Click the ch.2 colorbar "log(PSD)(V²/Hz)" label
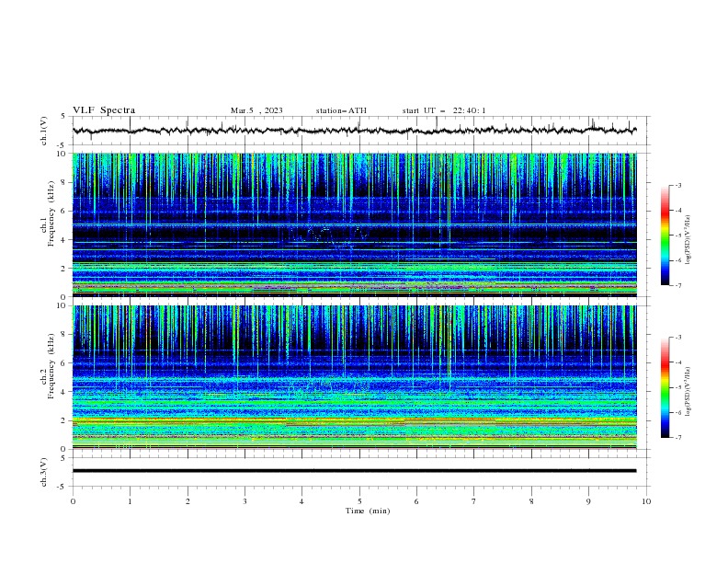728x563 pixels. point(688,391)
